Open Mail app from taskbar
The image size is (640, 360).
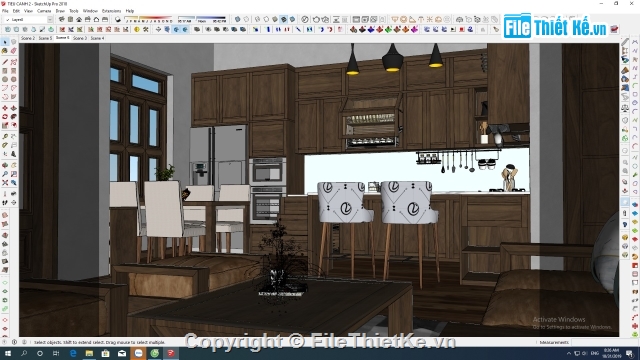point(122,353)
